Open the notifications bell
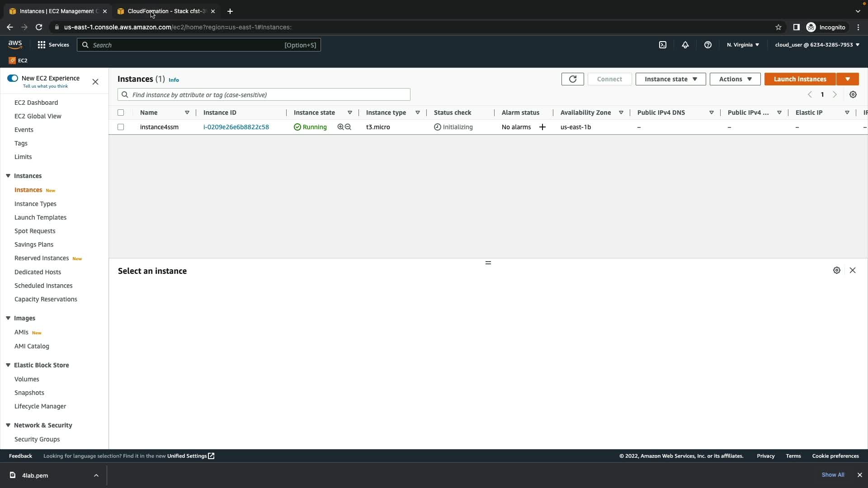This screenshot has width=868, height=488. pyautogui.click(x=685, y=45)
